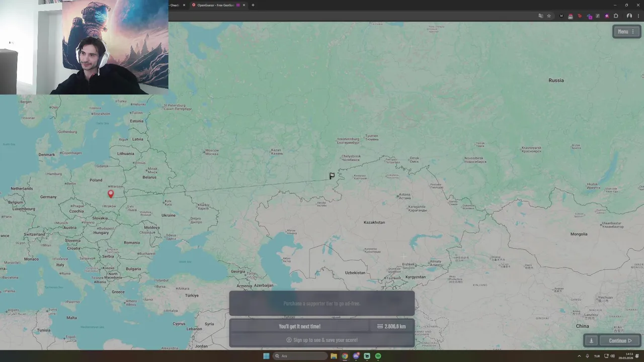Open the Windows Start menu
The image size is (644, 362).
(x=266, y=356)
